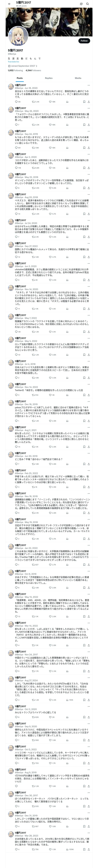Bookmark the May 22, 2018 post

(x=84, y=188)
